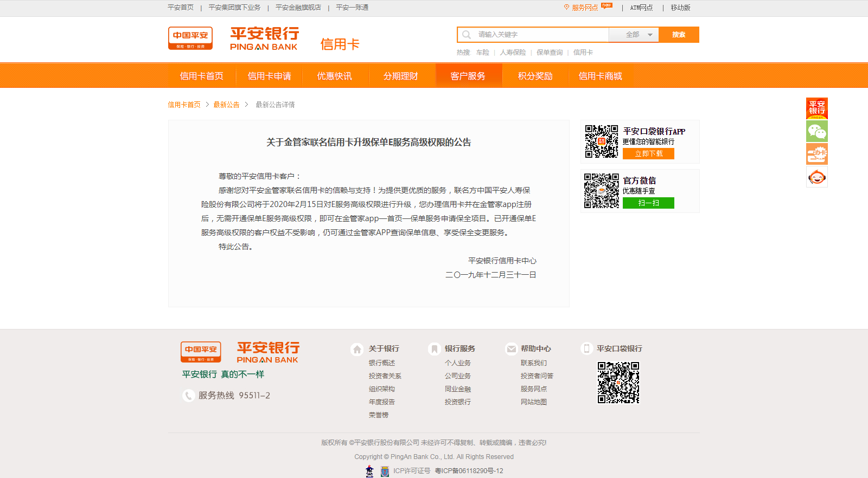Screen dimensions: 868x478
Task: Open the 投资银行 footer link
Action: coord(458,402)
